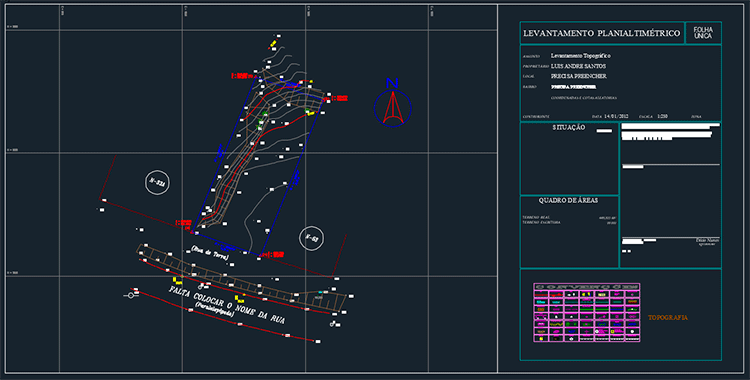Select the utility pole symbol left of street
750x380 pixels.
click(x=131, y=295)
